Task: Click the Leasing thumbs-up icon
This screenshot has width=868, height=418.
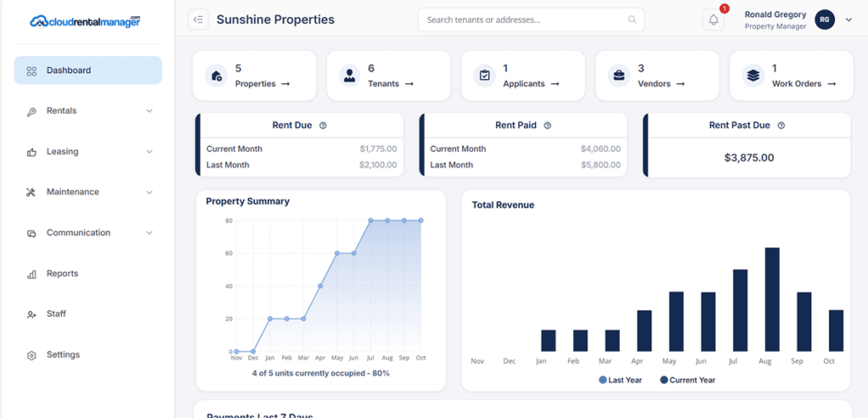Action: click(x=31, y=152)
